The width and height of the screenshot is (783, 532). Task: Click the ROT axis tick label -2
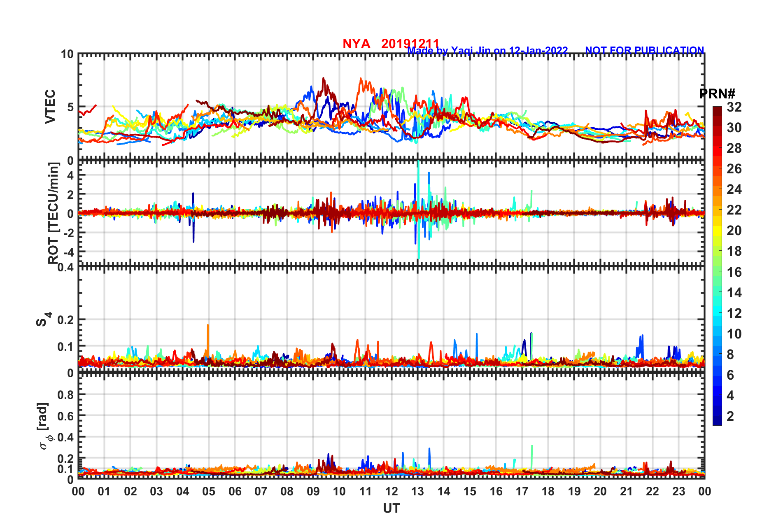pos(68,233)
